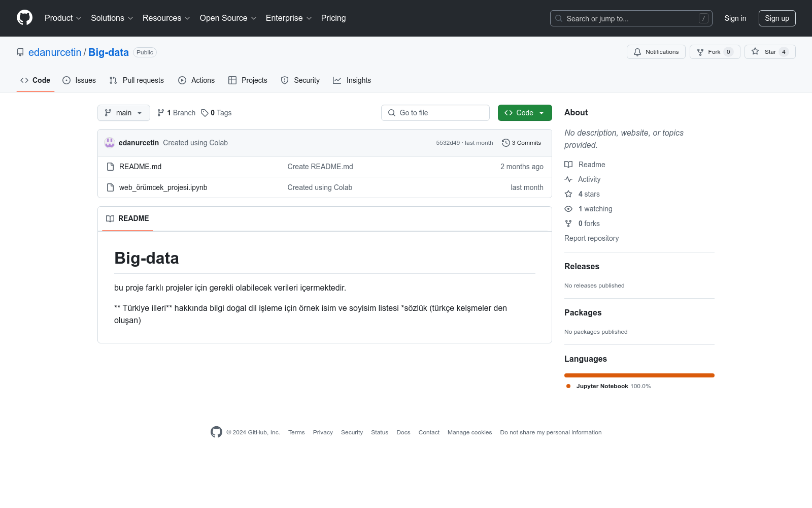The height and width of the screenshot is (508, 812).
Task: Fork the repository with Fork button
Action: tap(715, 52)
